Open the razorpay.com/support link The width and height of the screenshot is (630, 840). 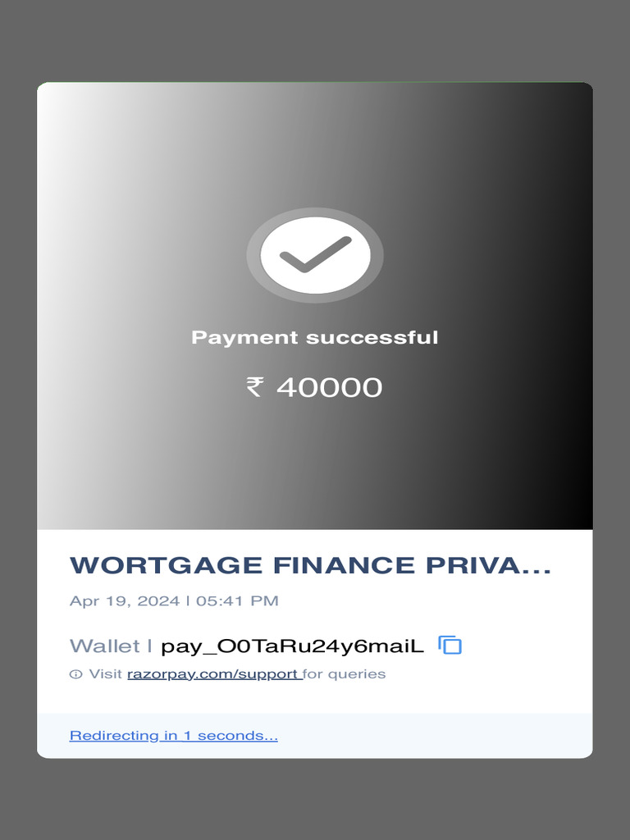click(x=214, y=674)
